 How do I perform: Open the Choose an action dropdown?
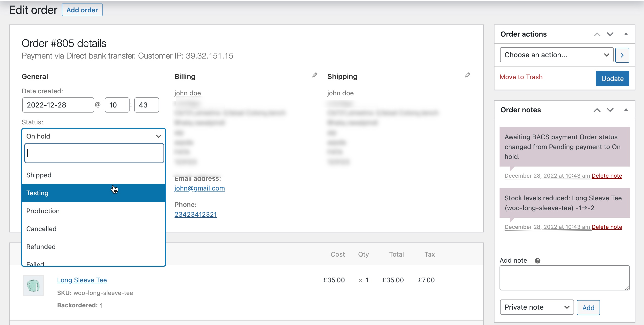[556, 55]
